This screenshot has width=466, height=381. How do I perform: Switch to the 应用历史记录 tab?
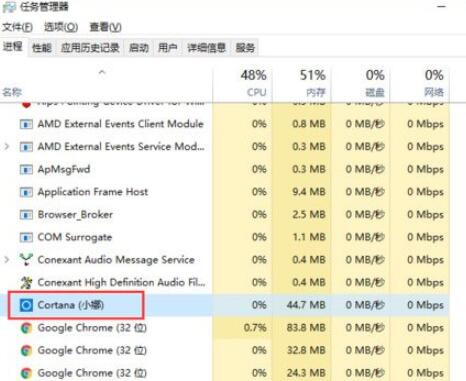coord(90,48)
